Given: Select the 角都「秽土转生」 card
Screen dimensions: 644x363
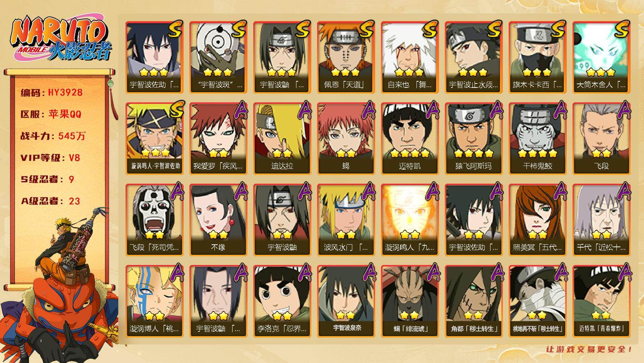Looking at the screenshot, I should [x=473, y=301].
